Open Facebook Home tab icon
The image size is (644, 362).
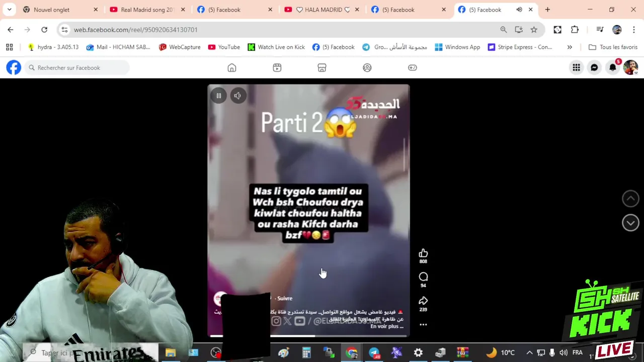[x=231, y=67]
